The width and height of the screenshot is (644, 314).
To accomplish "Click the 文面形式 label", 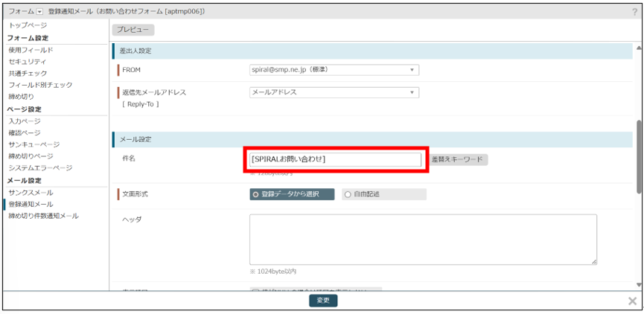I will click(135, 194).
